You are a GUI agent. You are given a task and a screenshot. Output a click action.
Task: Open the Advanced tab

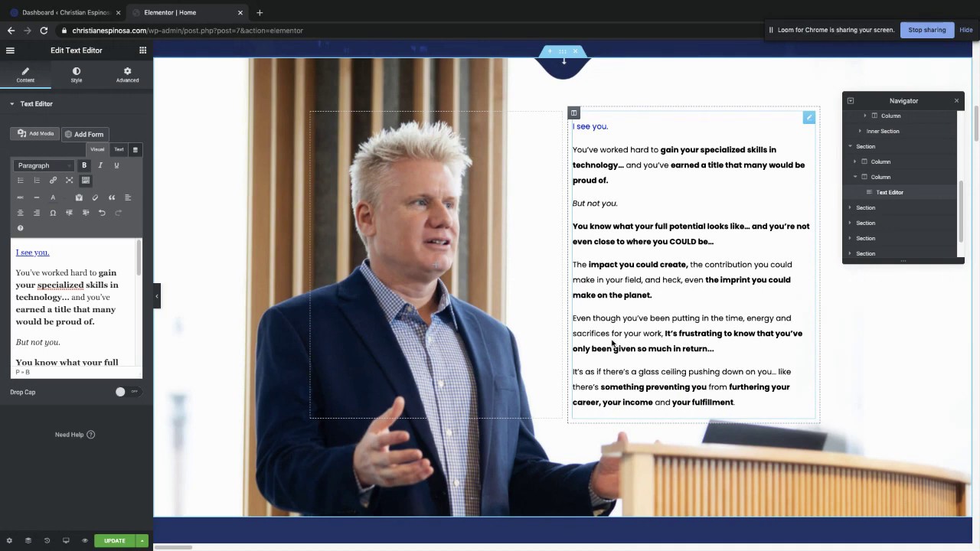(127, 74)
